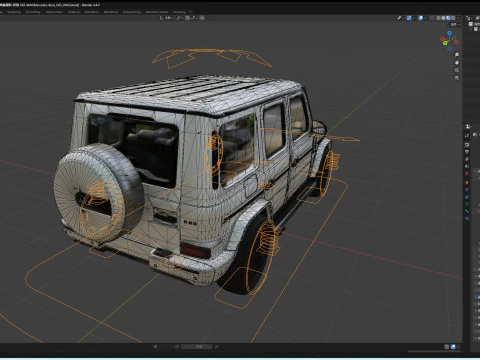Click blue Z axis on navigation gizmo
480x360 pixels.
[449, 33]
